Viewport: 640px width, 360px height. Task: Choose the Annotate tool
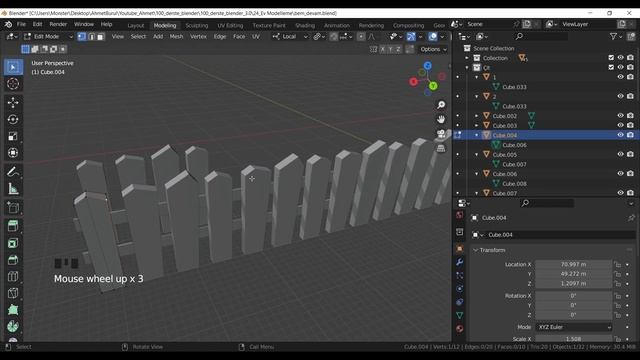(x=13, y=171)
